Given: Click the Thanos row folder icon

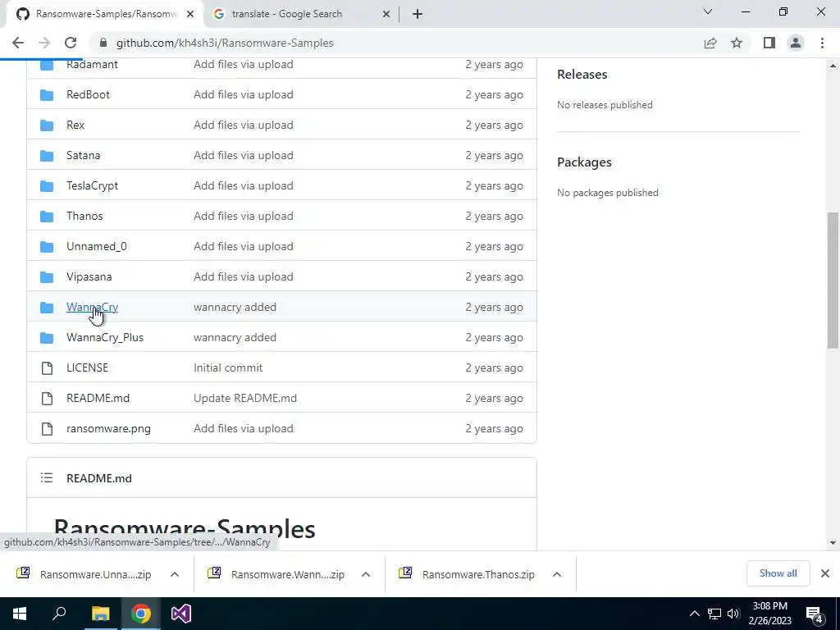Looking at the screenshot, I should (x=47, y=216).
